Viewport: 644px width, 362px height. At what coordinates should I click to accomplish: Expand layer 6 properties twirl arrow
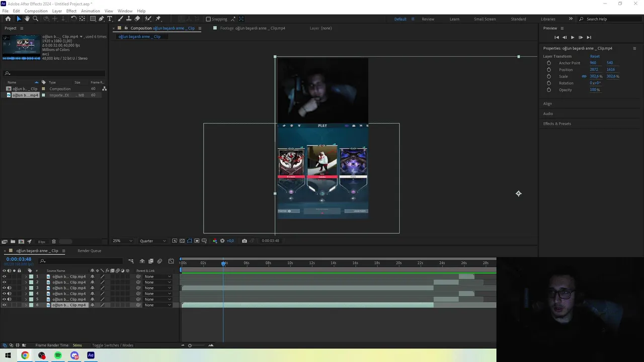click(26, 305)
